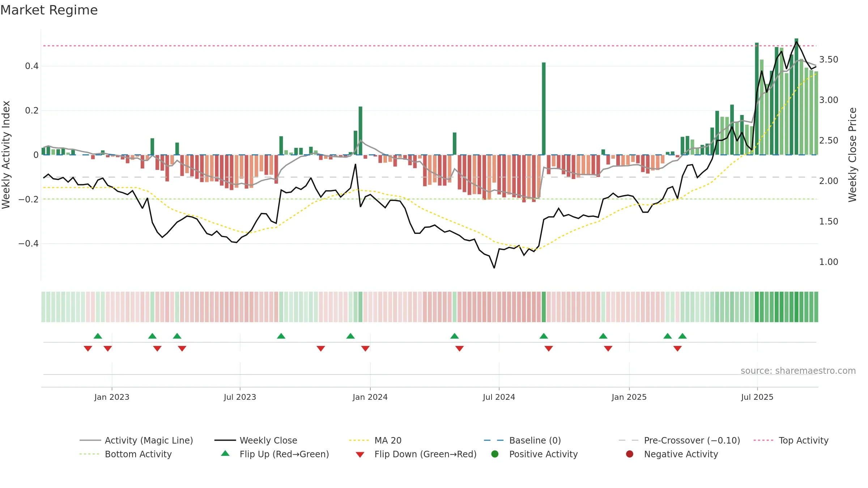The image size is (868, 488).
Task: Click the 0.4 left axis tick label
Action: pyautogui.click(x=32, y=66)
